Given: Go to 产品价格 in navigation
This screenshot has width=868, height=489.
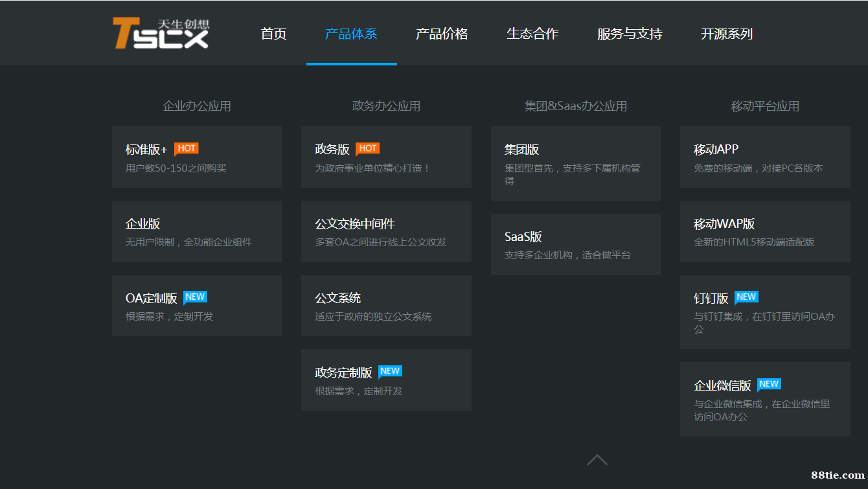Looking at the screenshot, I should point(442,34).
